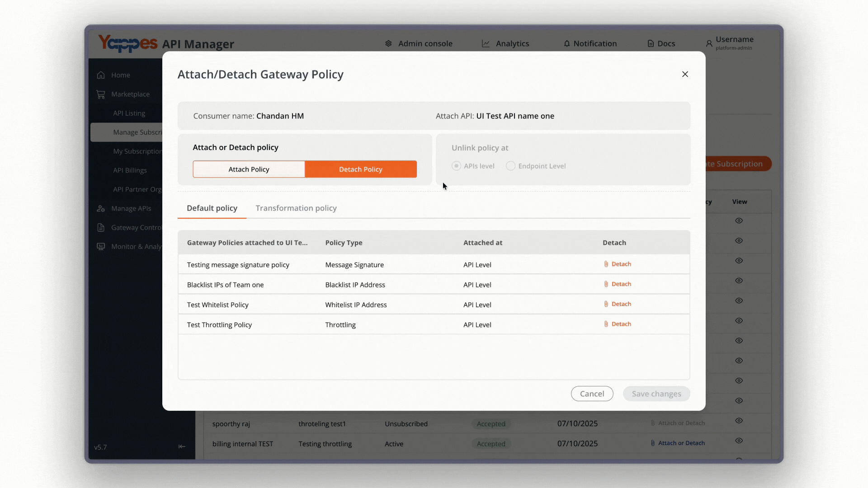This screenshot has height=488, width=868.
Task: Click the paperclip icon for Blacklist IP Address row
Action: (606, 284)
